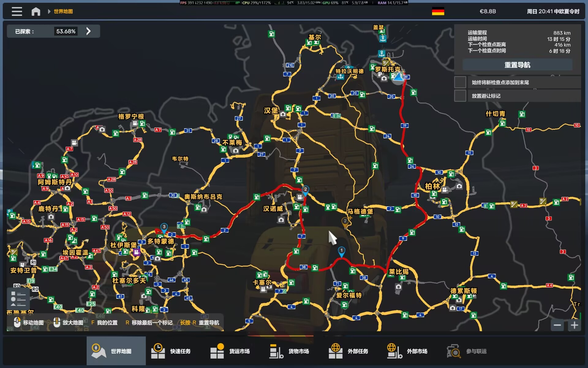Click the 883 km route distance value
The height and width of the screenshot is (368, 588).
pyautogui.click(x=562, y=33)
